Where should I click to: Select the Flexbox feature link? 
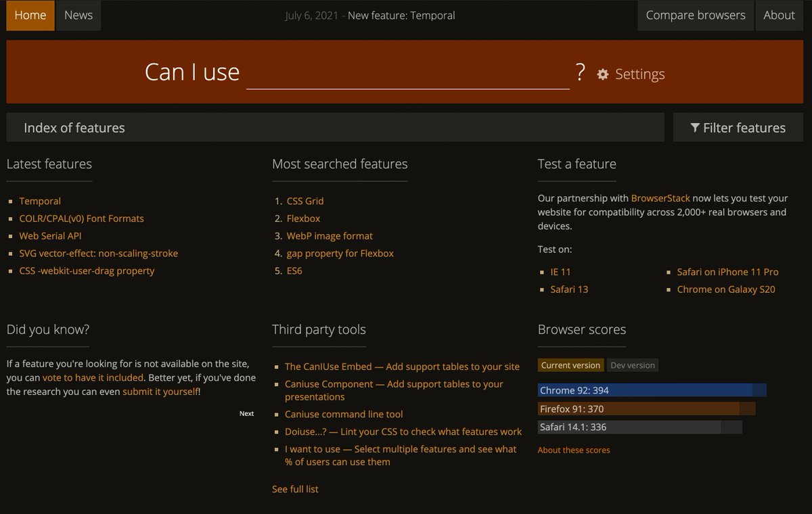pyautogui.click(x=303, y=218)
